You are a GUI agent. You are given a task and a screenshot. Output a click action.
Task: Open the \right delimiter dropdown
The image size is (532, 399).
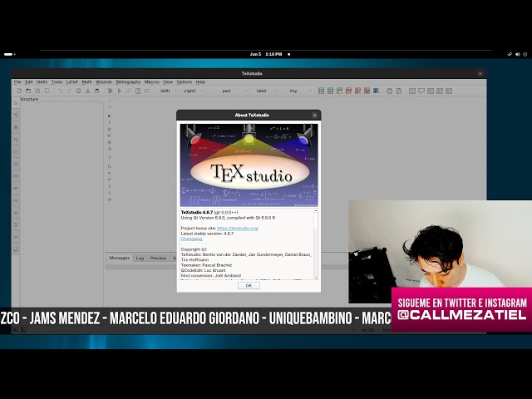click(x=193, y=91)
